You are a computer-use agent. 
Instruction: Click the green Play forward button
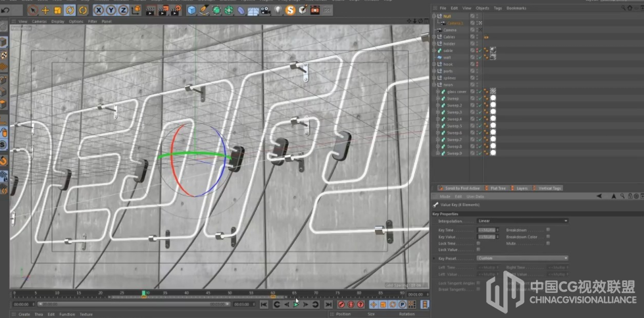click(296, 304)
